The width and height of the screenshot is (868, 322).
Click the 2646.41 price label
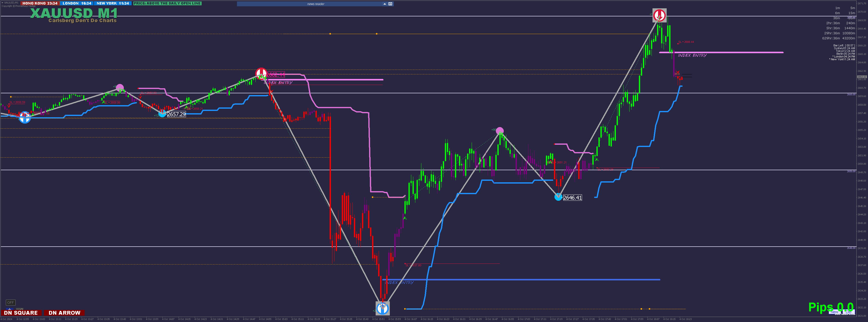(x=572, y=197)
